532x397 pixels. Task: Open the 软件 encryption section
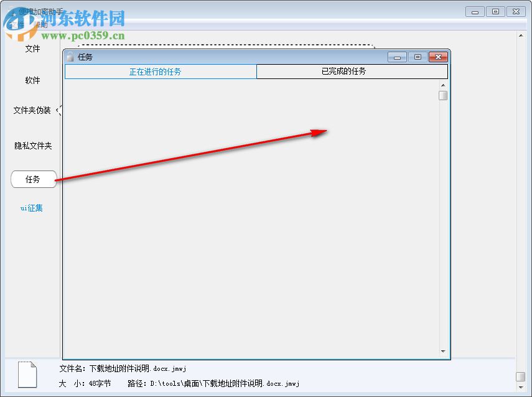pyautogui.click(x=32, y=80)
